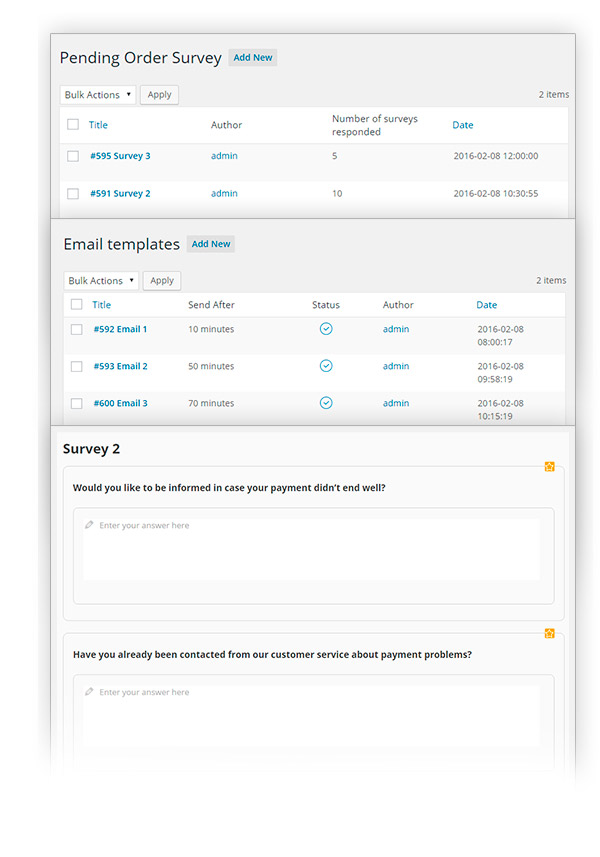Screen dimensions: 600x857
Task: Click Add New beside Pending Order Survey
Action: [x=252, y=57]
